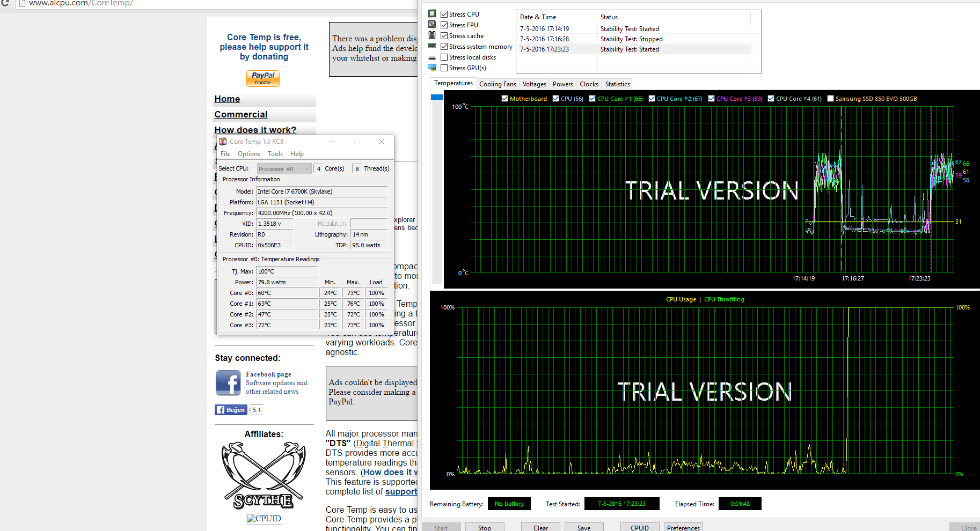Click the Model field Intel Core i7 6700K
Screen dimensions: 980x531
click(321, 191)
